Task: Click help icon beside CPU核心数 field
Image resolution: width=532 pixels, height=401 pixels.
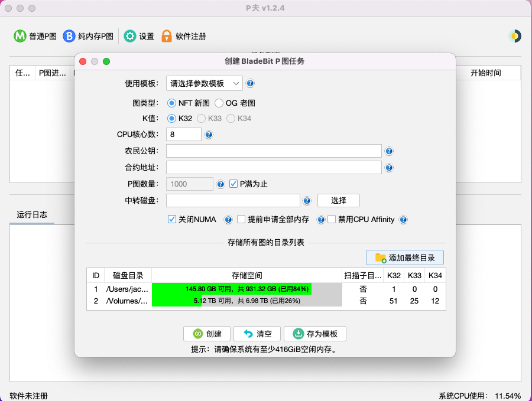Action: pos(209,135)
